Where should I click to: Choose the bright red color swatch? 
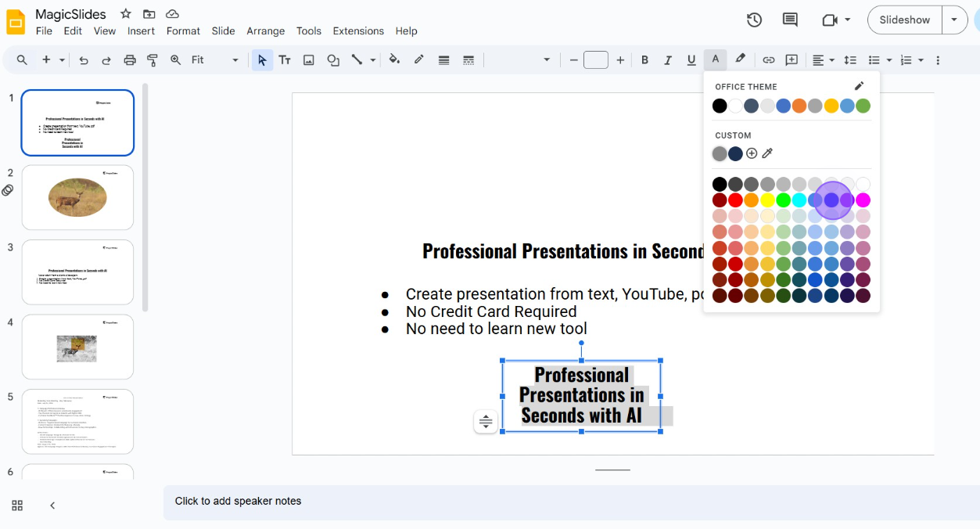click(x=735, y=200)
